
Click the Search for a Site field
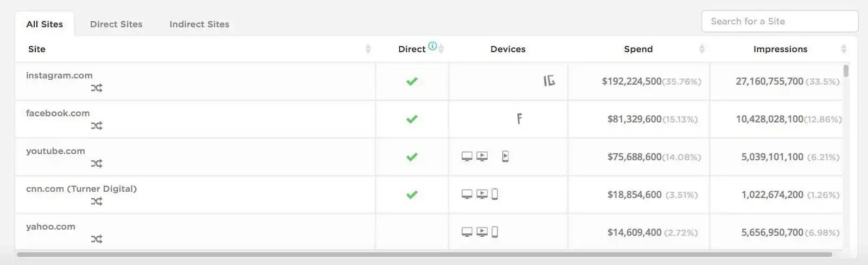click(780, 21)
